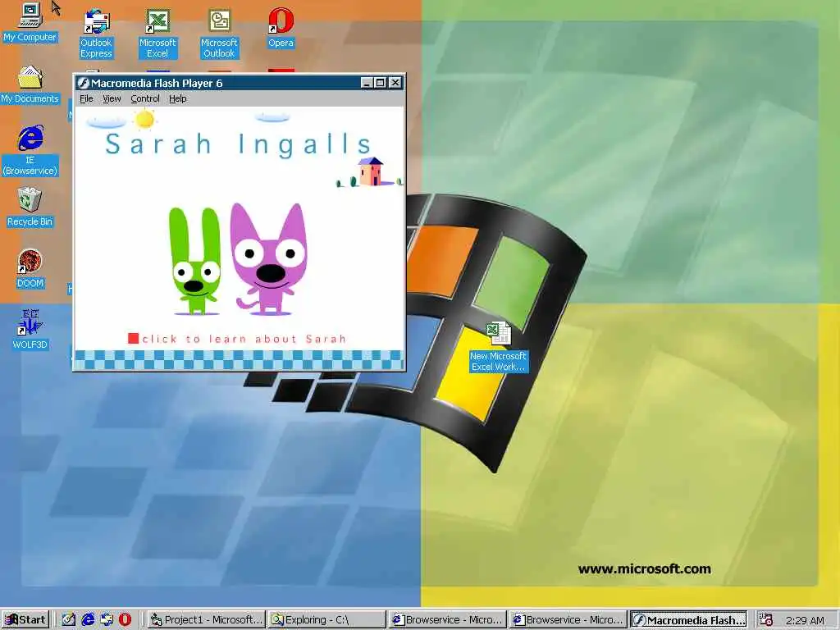Open the Help menu in Flash Player
Viewport: 840px width, 630px height.
pyautogui.click(x=178, y=98)
